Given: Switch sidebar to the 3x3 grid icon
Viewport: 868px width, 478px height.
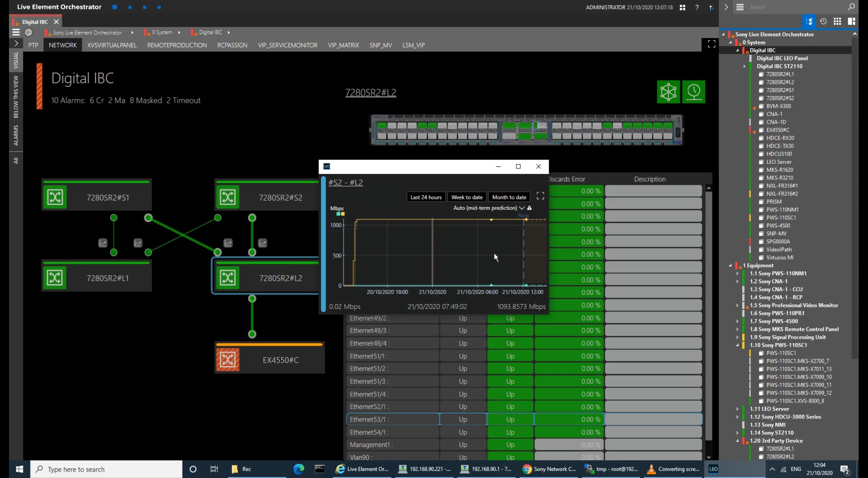Looking at the screenshot, I should click(x=837, y=21).
